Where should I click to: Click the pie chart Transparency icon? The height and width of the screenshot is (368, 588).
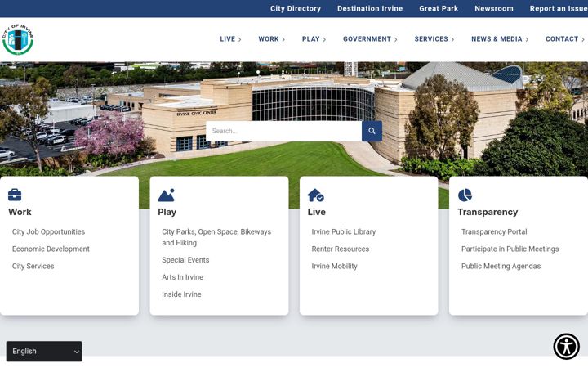click(465, 195)
